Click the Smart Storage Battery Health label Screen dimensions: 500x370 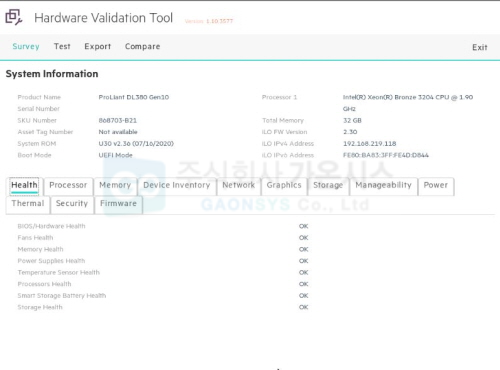click(x=62, y=296)
